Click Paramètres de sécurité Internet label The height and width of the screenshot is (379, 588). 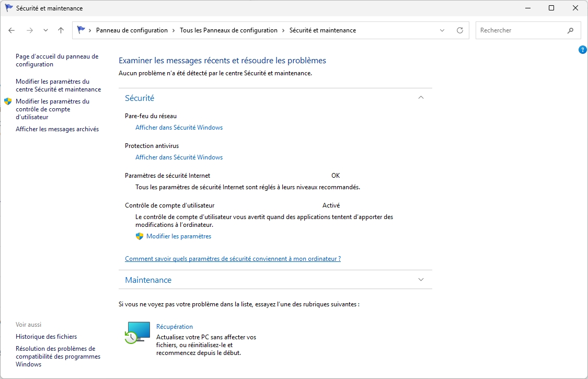[x=168, y=176]
